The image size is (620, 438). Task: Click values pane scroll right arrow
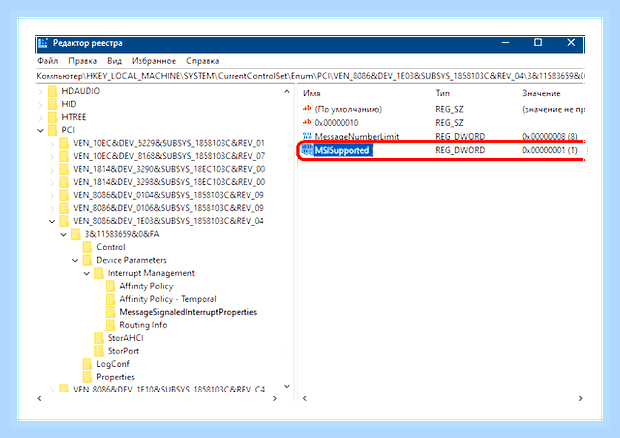pyautogui.click(x=580, y=398)
